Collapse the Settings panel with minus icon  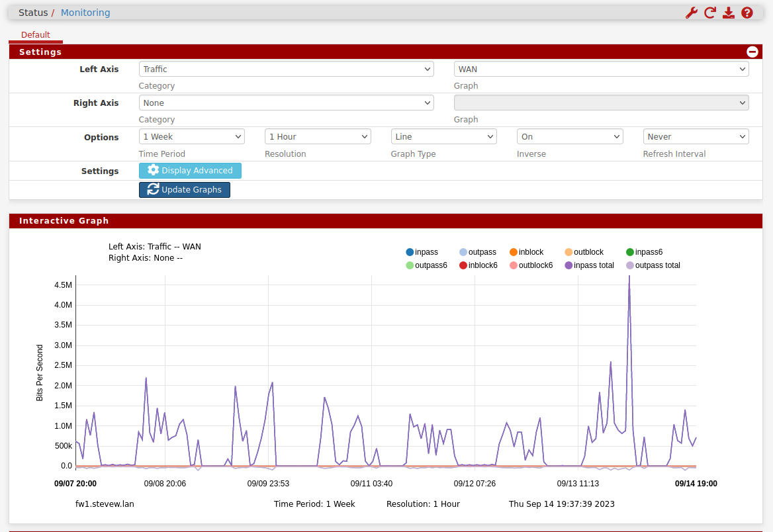tap(752, 52)
